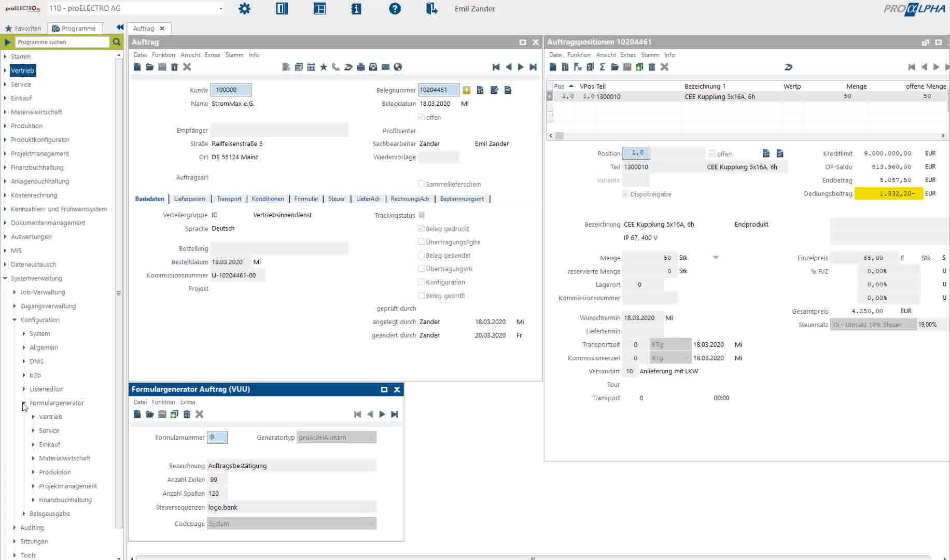Click the trash icon in Auftrag toolbar
The image size is (950, 560).
click(175, 67)
